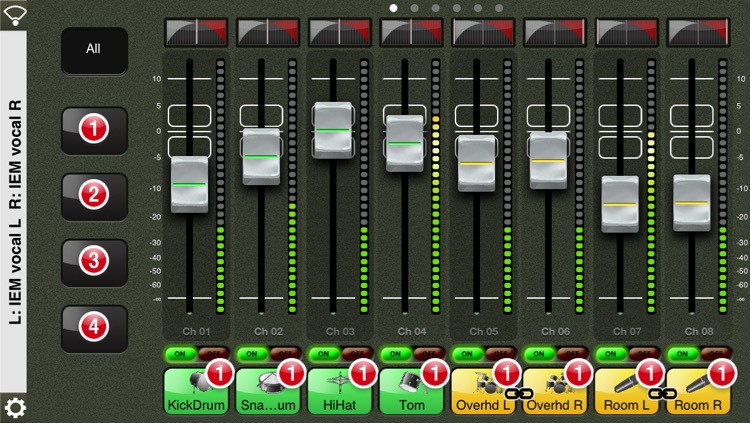Select the KickDrum channel icon
The width and height of the screenshot is (750, 423).
click(196, 391)
